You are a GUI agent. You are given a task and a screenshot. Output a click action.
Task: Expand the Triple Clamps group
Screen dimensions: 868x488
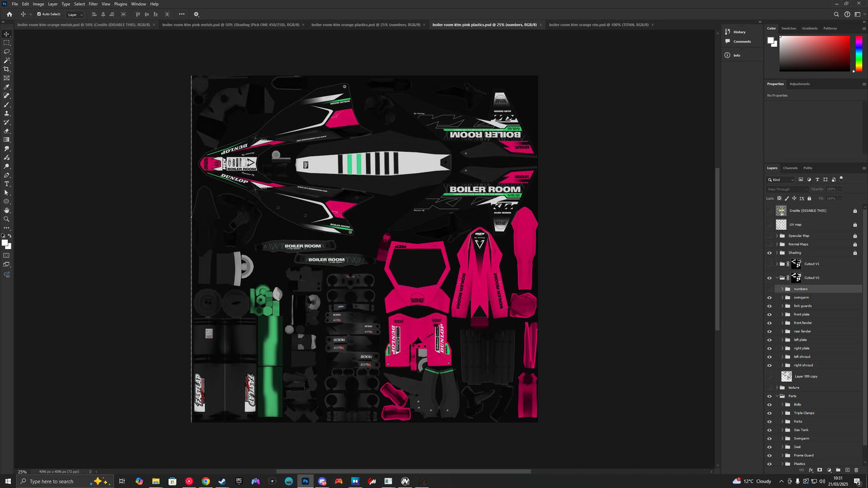click(x=782, y=413)
